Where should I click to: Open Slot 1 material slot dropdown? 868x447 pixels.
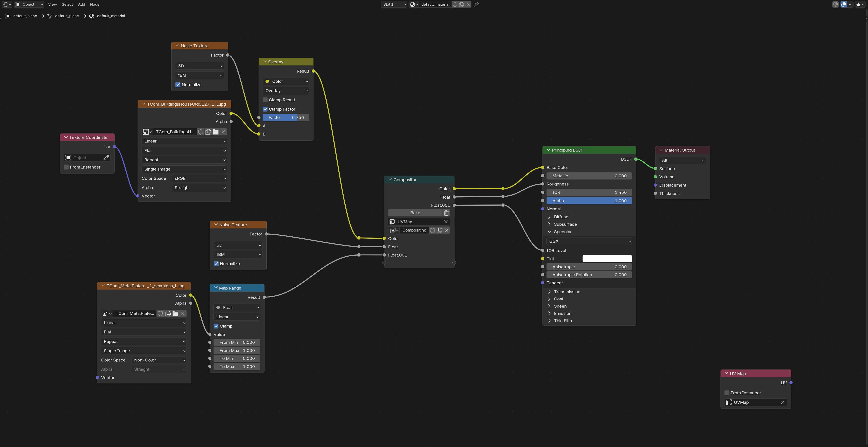click(394, 4)
